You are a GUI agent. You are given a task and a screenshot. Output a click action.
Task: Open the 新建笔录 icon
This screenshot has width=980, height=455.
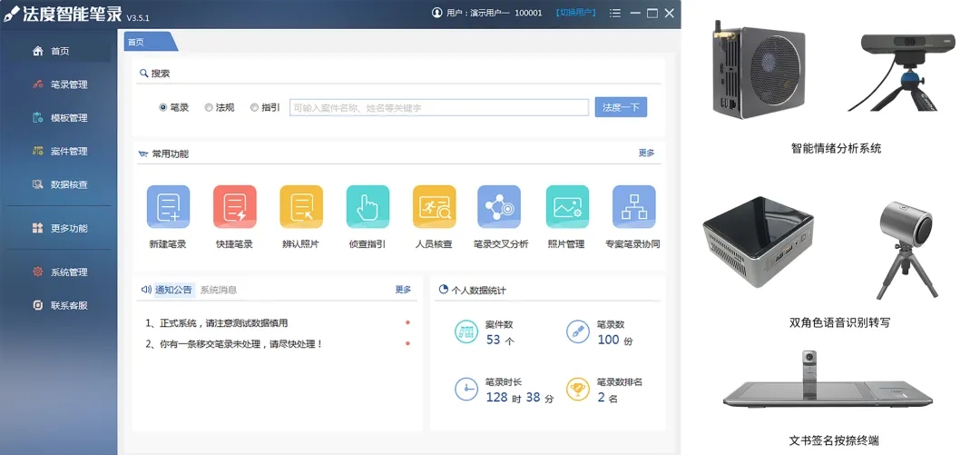coord(168,207)
